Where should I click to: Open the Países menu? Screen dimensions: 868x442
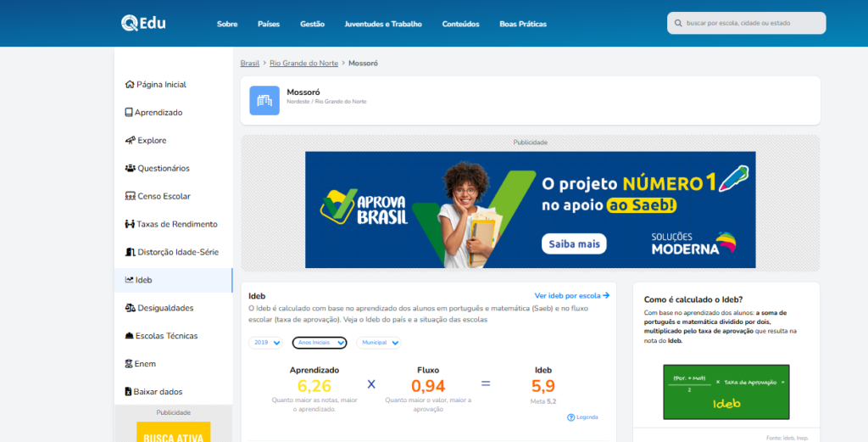pyautogui.click(x=269, y=24)
